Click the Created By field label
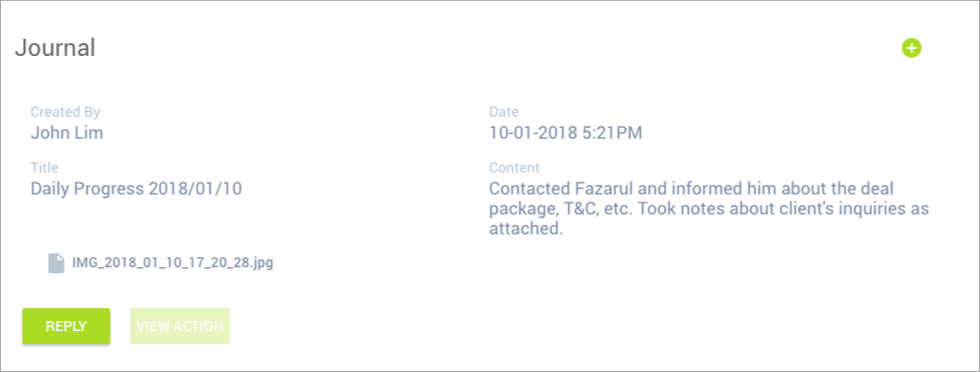 click(66, 112)
